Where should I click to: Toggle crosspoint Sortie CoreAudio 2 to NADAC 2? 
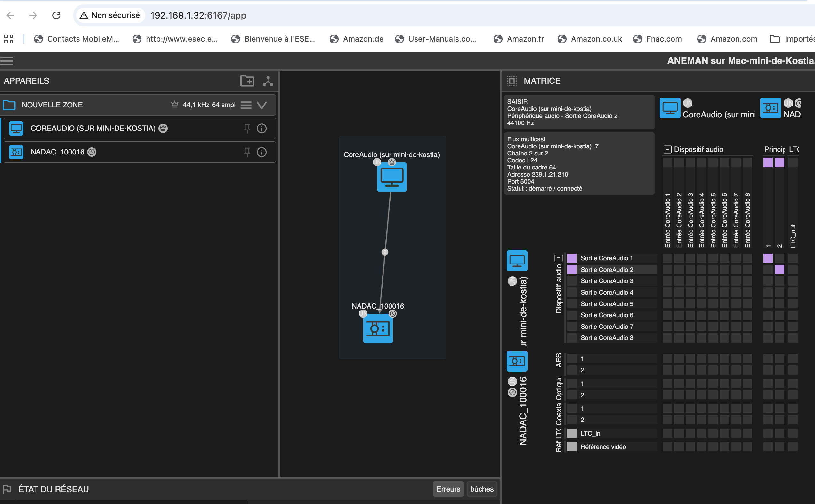click(779, 270)
